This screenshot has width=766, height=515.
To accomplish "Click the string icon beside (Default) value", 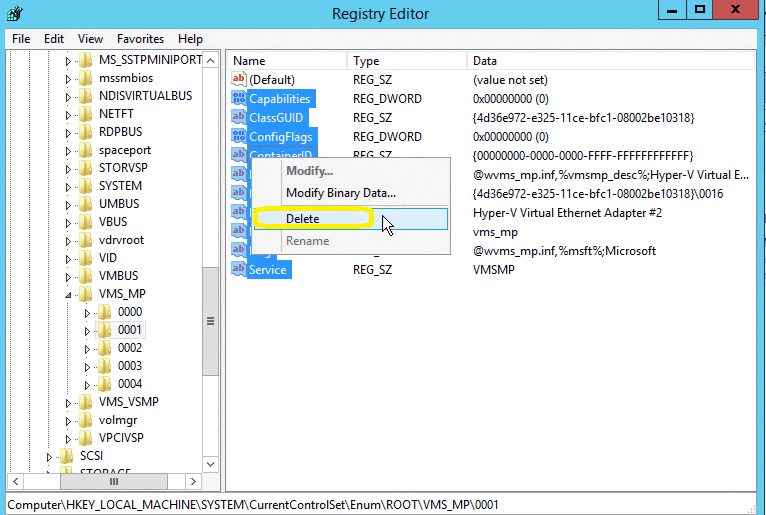I will tap(238, 79).
